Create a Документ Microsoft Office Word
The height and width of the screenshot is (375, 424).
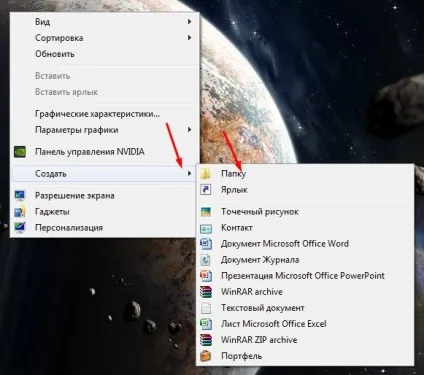(x=305, y=244)
